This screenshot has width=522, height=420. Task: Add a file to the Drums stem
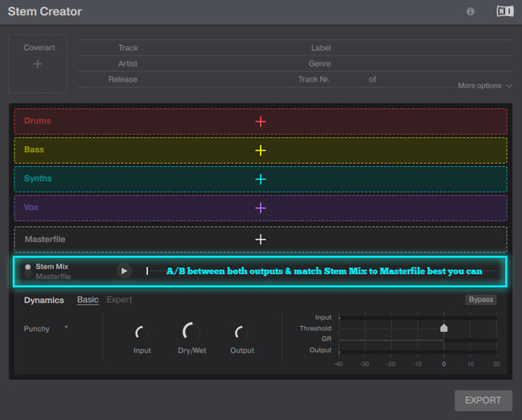[261, 122]
